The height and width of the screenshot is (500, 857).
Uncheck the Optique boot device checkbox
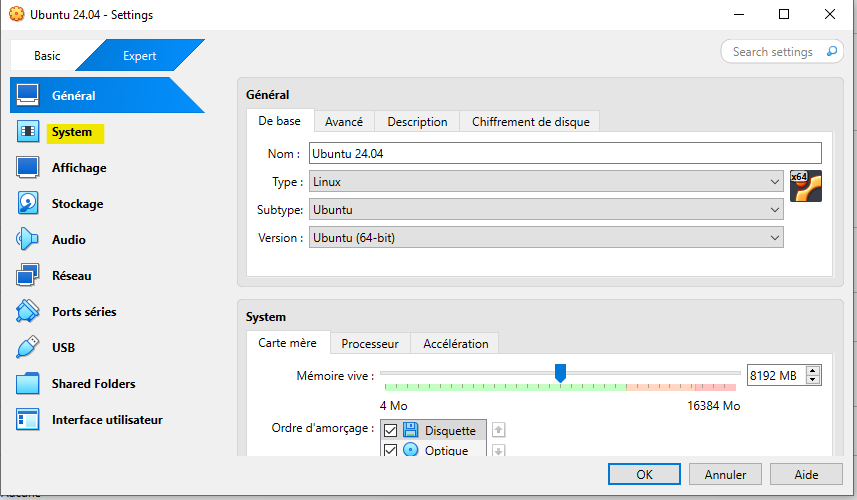click(x=391, y=450)
